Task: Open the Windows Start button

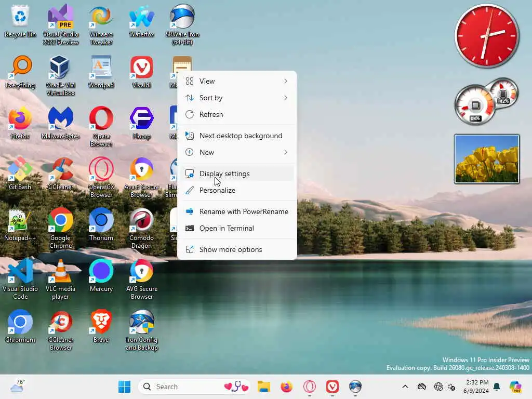Action: click(124, 387)
